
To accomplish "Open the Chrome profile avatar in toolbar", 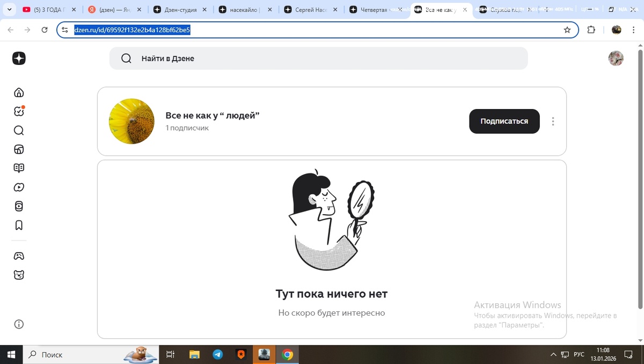I will 617,30.
